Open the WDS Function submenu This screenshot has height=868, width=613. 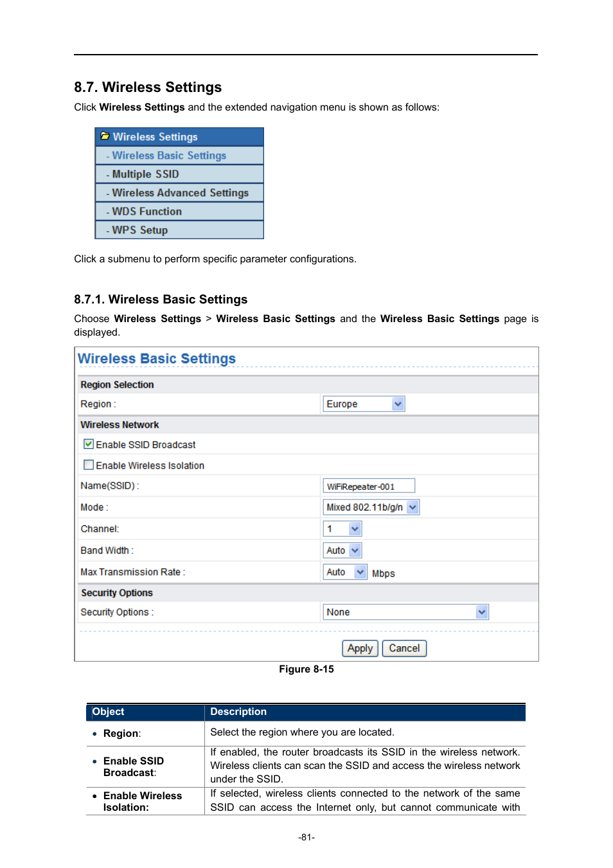pos(179,212)
